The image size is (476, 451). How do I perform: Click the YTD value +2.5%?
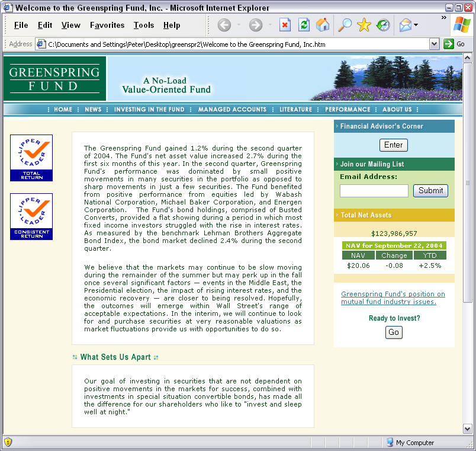[x=430, y=266]
